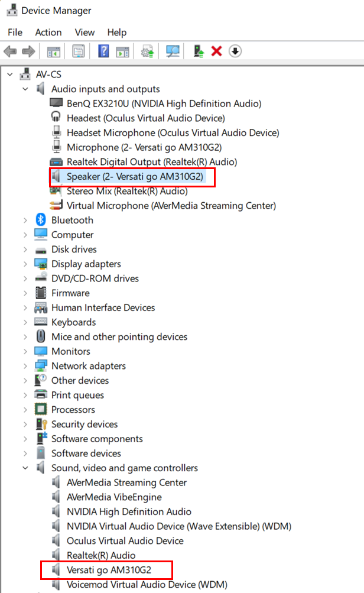This screenshot has width=364, height=593.
Task: Open the Action menu
Action: coord(48,33)
